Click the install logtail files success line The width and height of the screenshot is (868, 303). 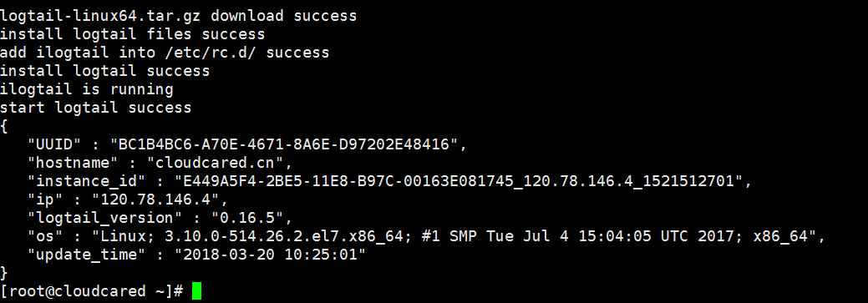[132, 34]
